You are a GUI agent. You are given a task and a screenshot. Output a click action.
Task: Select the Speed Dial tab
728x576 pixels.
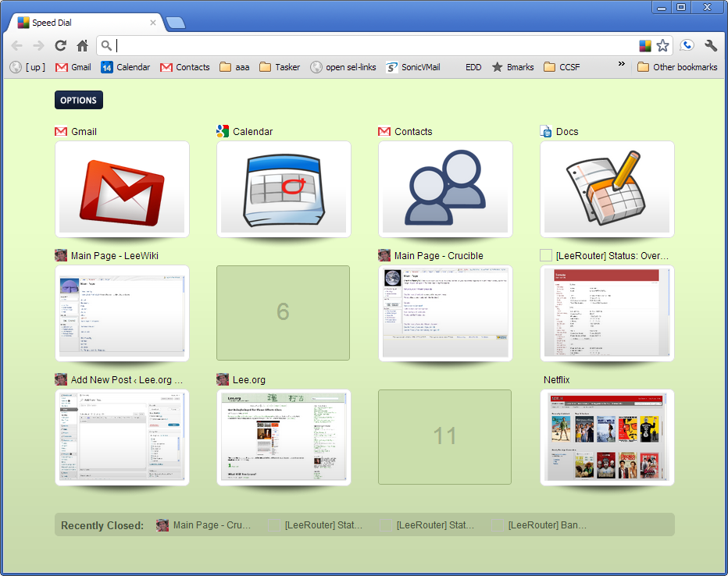[x=86, y=23]
